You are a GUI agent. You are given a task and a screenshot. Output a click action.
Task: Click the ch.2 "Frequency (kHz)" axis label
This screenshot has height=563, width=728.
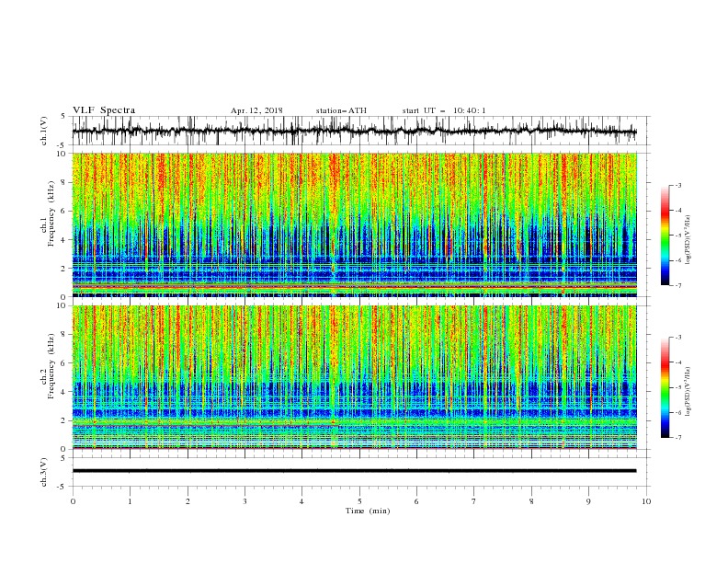tap(51, 365)
